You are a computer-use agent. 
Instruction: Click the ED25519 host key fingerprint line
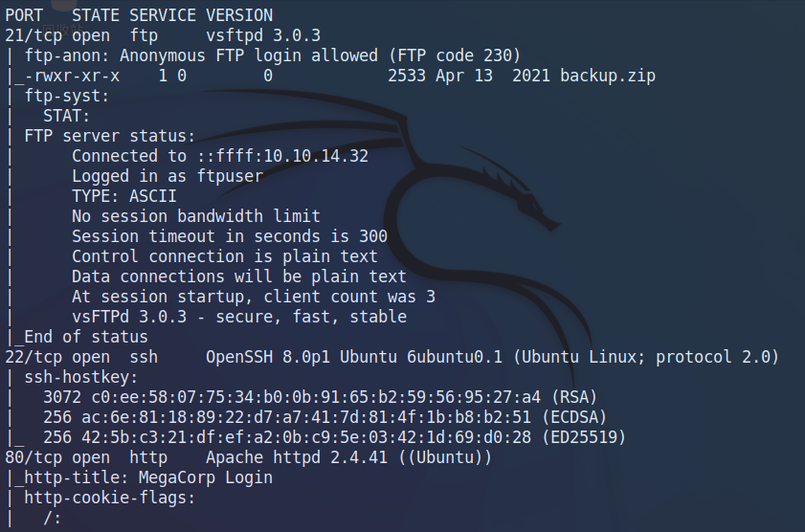pyautogui.click(x=335, y=437)
